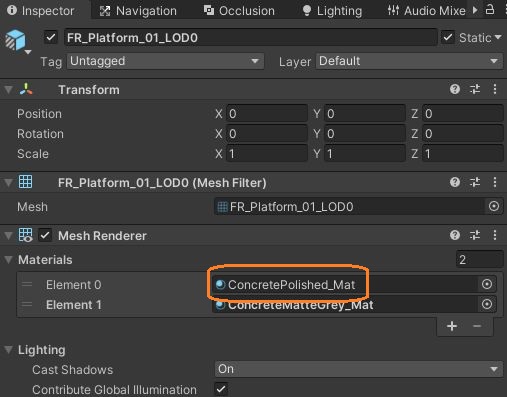The height and width of the screenshot is (397, 507).
Task: Toggle the Static checkbox
Action: tap(448, 37)
